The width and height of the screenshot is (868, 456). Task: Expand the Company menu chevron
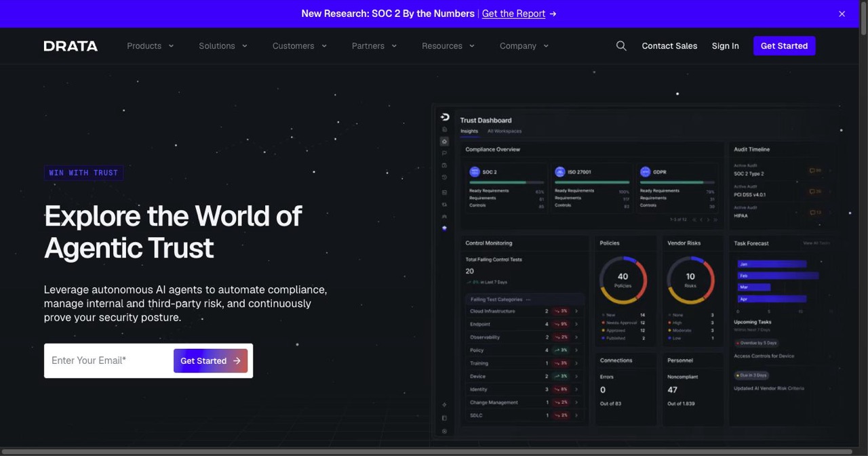[x=546, y=46]
